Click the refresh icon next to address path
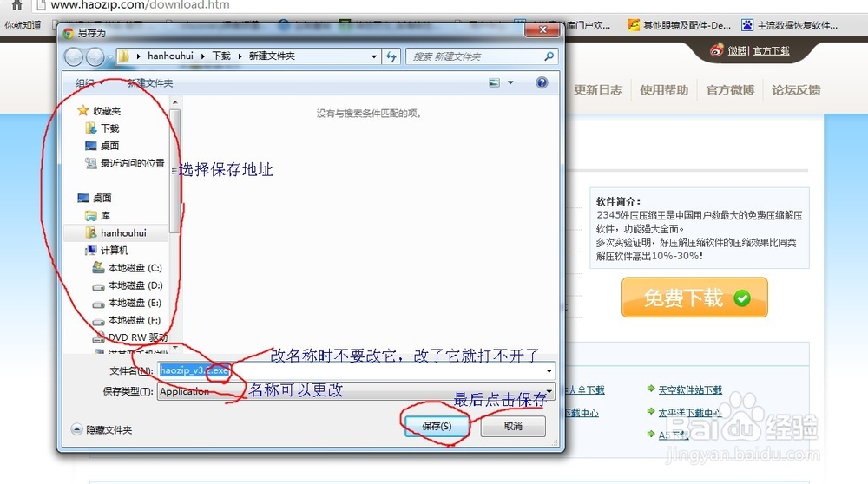 pyautogui.click(x=391, y=56)
